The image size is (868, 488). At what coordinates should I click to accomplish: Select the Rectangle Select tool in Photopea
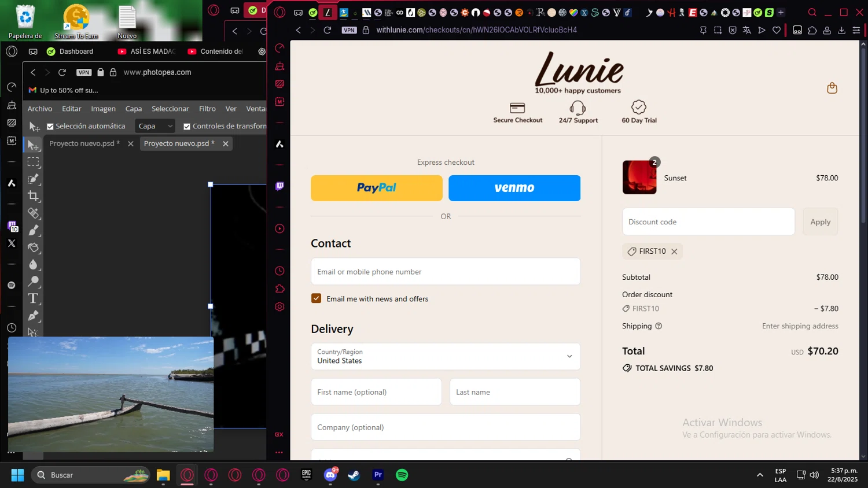pos(34,162)
